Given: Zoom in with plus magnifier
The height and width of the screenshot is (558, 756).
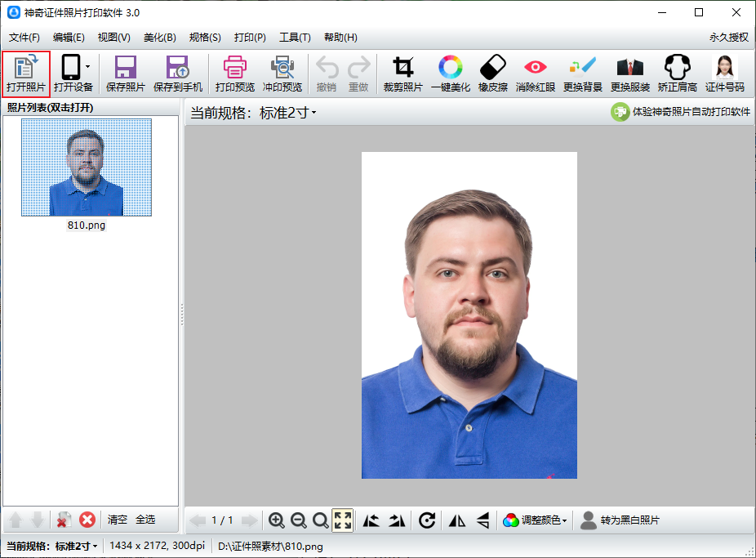Looking at the screenshot, I should coord(276,520).
